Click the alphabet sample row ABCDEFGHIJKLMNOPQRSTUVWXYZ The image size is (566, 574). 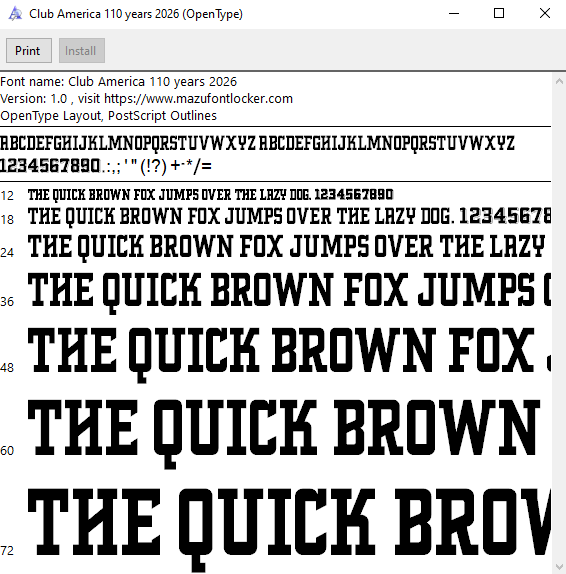click(x=257, y=143)
